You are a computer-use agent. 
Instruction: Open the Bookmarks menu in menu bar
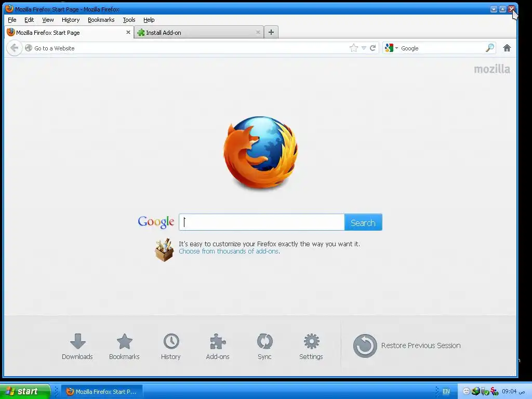tap(101, 20)
